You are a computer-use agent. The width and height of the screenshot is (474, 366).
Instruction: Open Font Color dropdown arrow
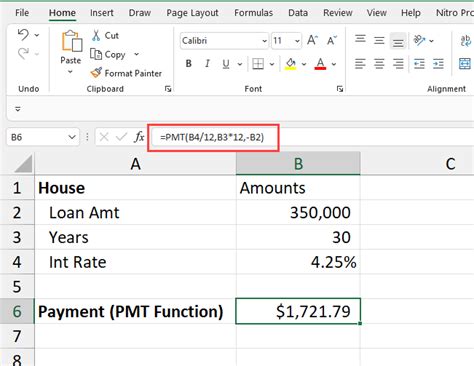point(334,64)
